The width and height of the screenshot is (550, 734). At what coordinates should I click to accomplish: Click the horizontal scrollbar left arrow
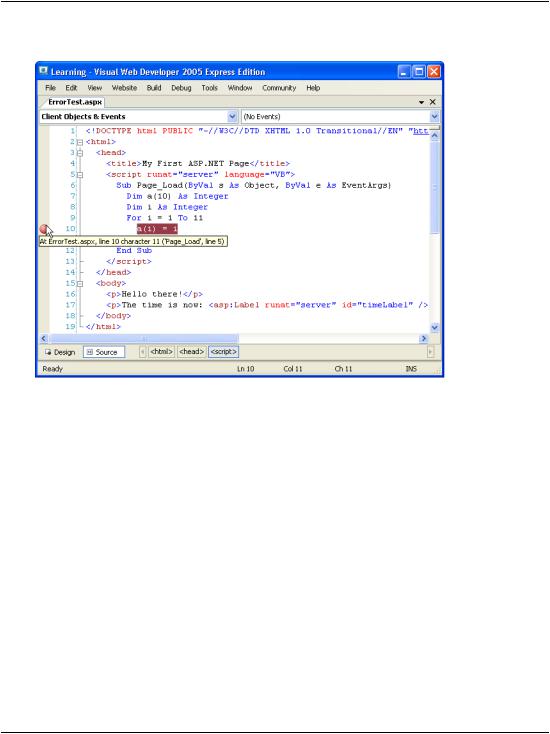44,338
